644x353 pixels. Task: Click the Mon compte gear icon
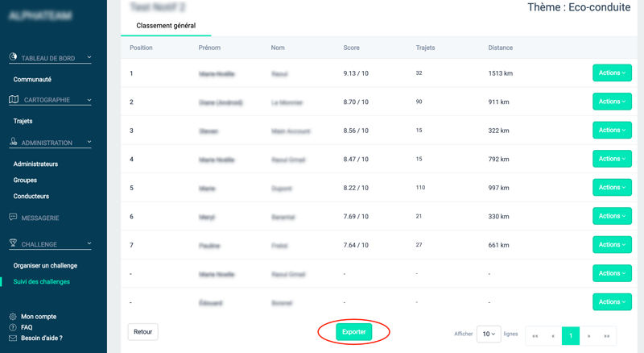(13, 317)
